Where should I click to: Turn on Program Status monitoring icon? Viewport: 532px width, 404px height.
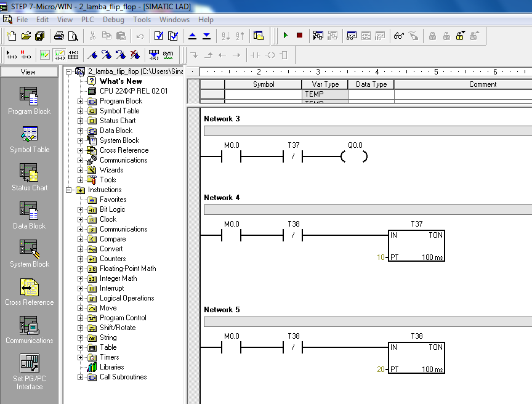[318, 36]
